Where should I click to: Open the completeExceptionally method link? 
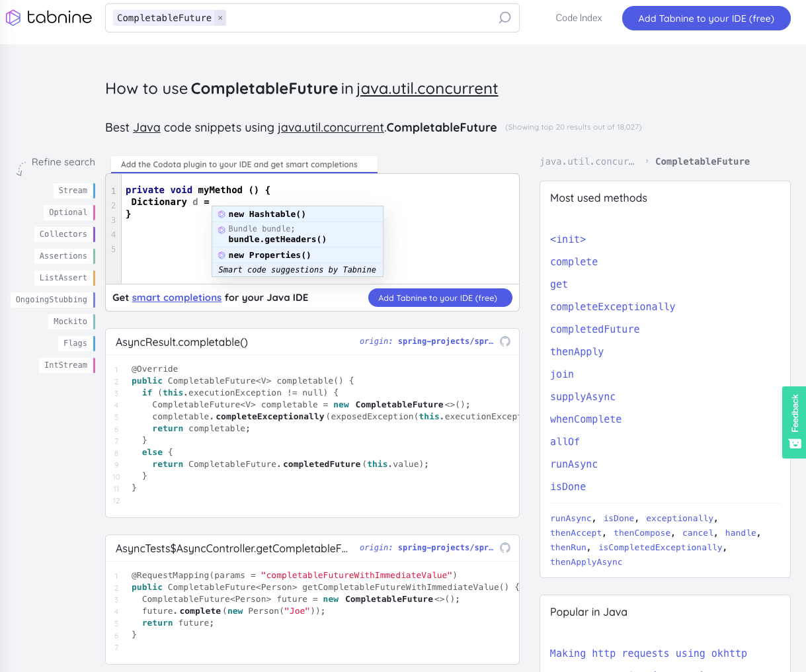[x=613, y=307]
